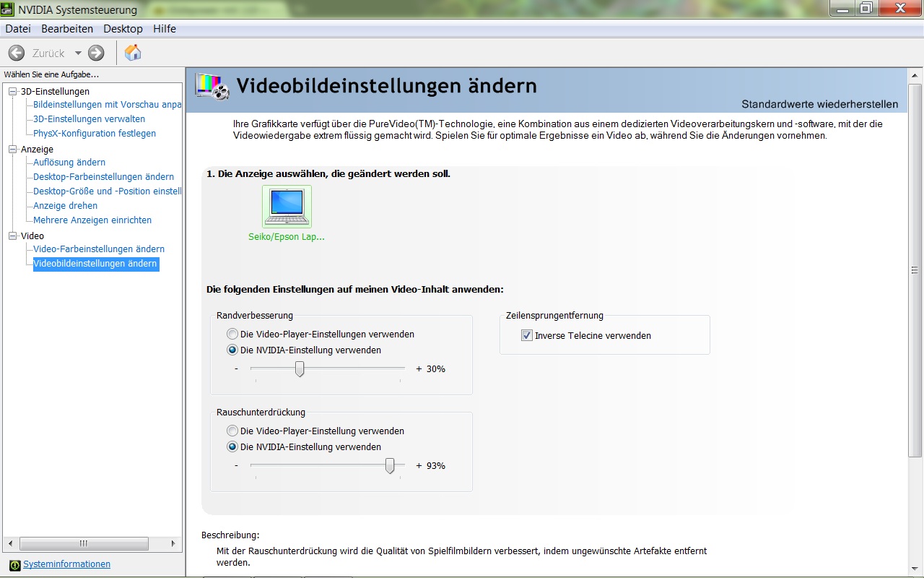Click the Rauschunterdrückung 93% value text
Viewport: 924px width, 578px height.
[436, 466]
